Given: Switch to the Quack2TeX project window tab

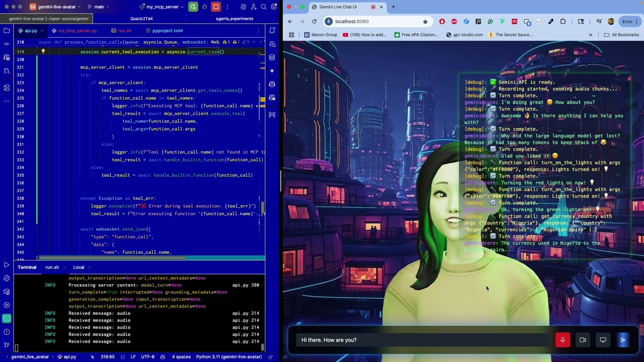Looking at the screenshot, I should tap(141, 19).
